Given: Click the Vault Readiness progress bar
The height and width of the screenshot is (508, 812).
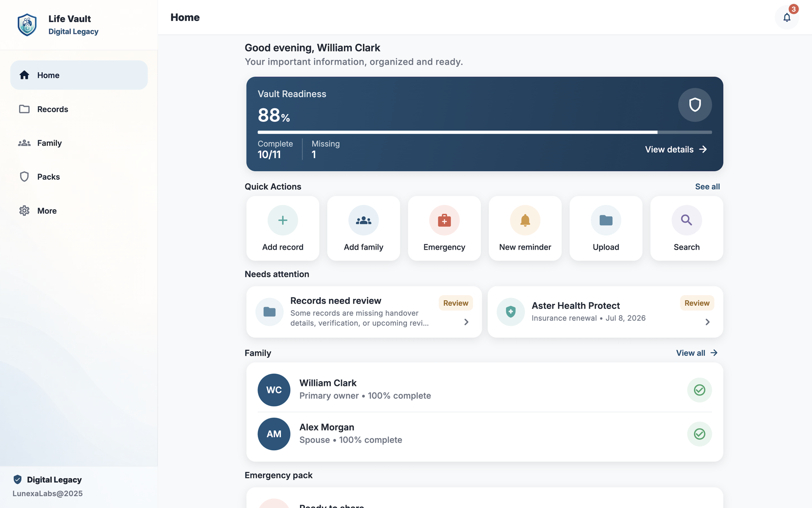Looking at the screenshot, I should [x=484, y=132].
